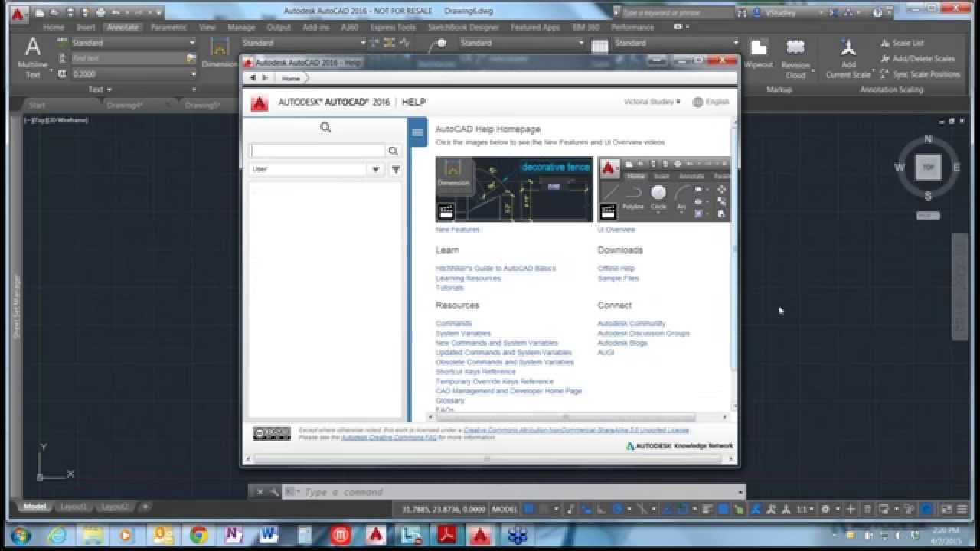The height and width of the screenshot is (551, 980).
Task: Click the Dimension tool in the ribbon
Action: (220, 53)
